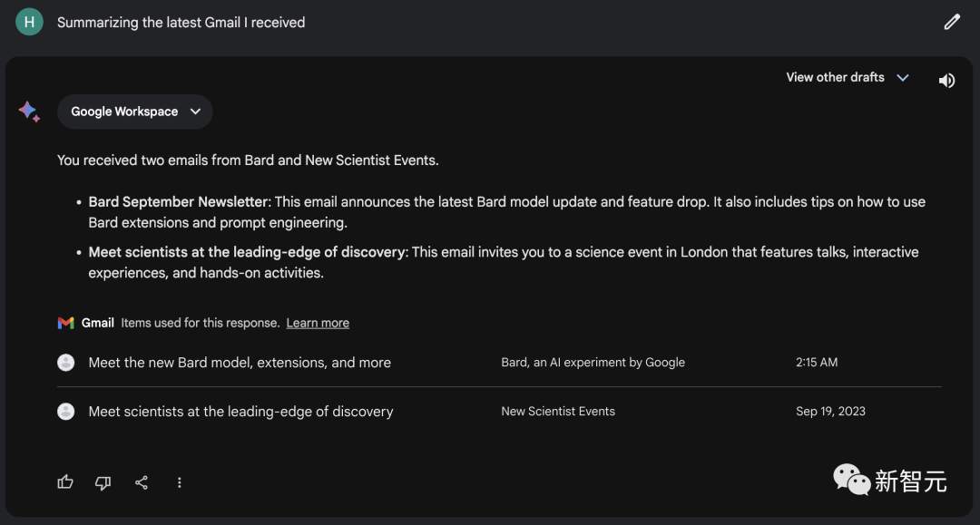This screenshot has width=980, height=525.
Task: Expand the View other drafts dropdown
Action: click(x=847, y=77)
